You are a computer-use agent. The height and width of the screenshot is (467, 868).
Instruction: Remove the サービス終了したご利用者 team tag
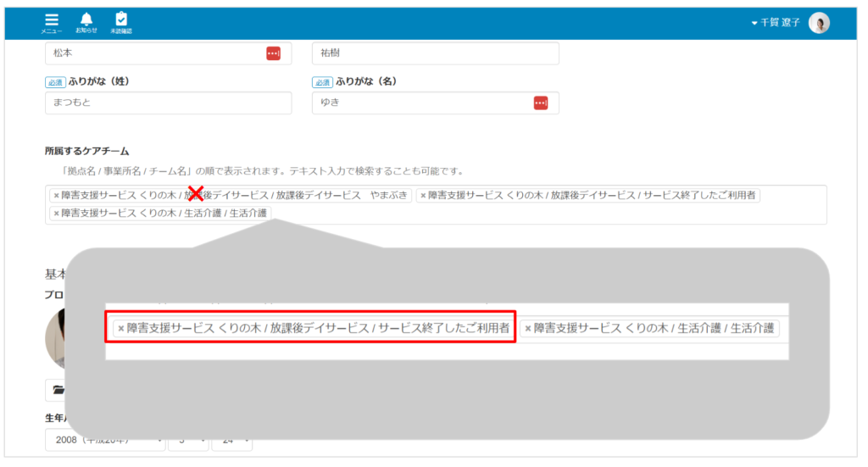(x=424, y=196)
